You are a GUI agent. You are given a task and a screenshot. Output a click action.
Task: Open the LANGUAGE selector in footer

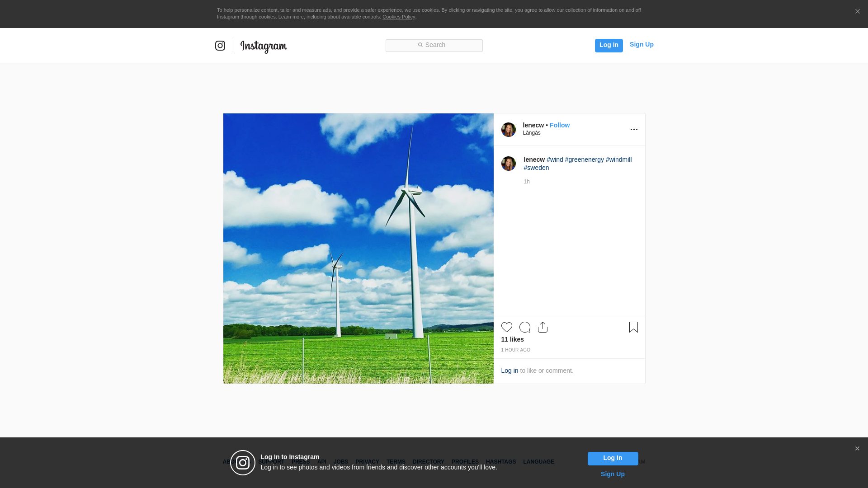coord(538,462)
